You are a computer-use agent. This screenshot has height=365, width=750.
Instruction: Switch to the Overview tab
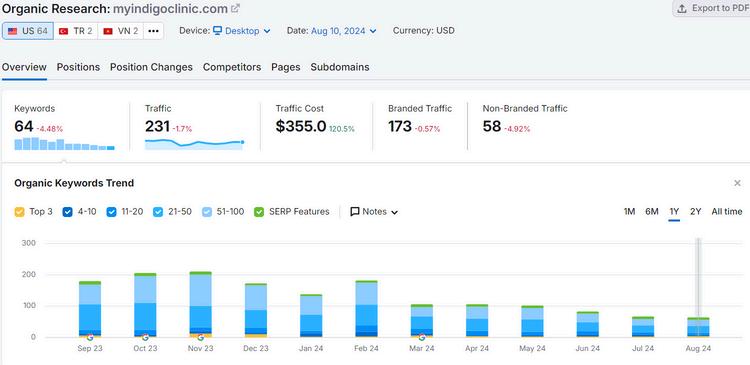(24, 67)
